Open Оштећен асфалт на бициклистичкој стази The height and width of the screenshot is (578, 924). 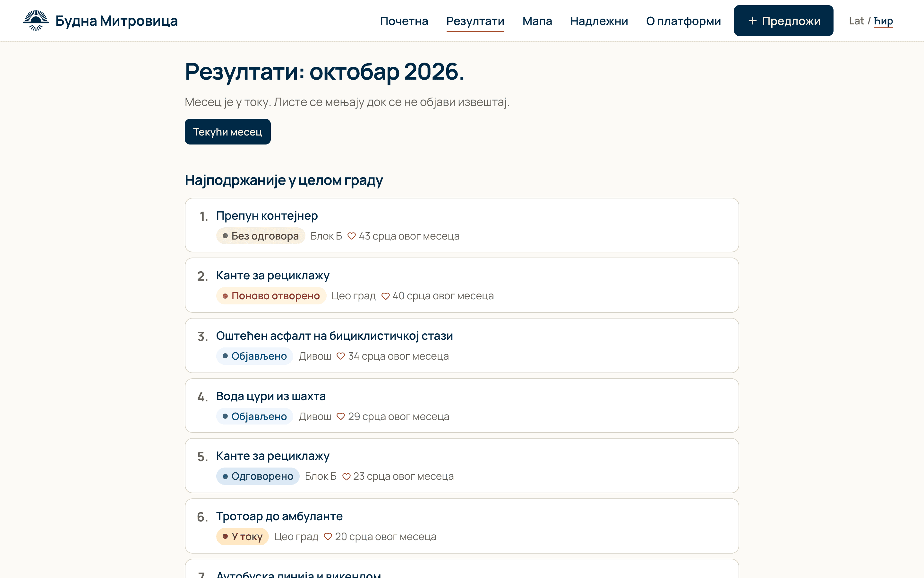pos(462,346)
